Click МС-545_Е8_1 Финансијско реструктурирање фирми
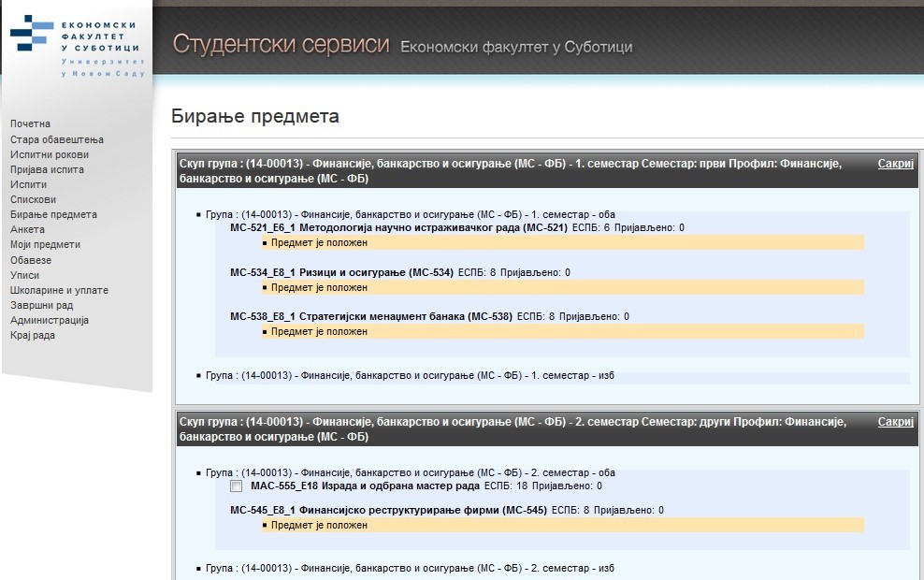This screenshot has height=580, width=924. click(388, 510)
